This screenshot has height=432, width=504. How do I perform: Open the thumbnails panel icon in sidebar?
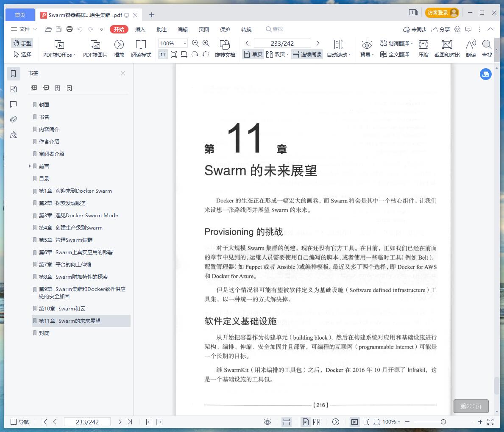tap(13, 89)
